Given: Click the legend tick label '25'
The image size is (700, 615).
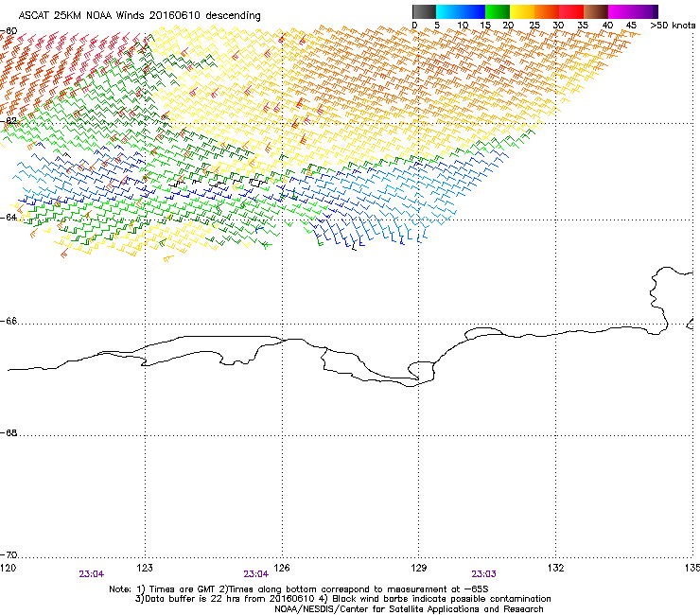Looking at the screenshot, I should point(534,26).
